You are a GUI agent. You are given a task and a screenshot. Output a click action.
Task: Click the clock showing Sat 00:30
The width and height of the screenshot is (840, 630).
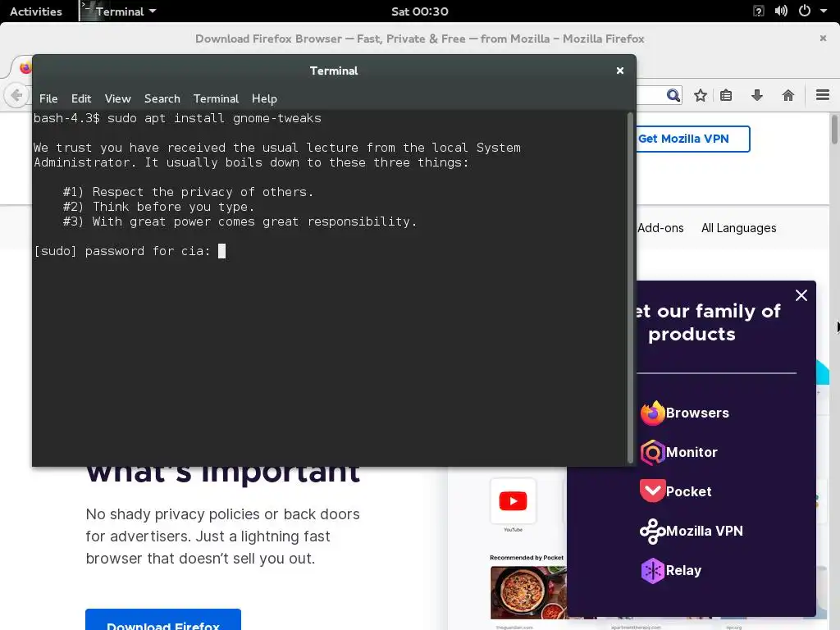tap(419, 11)
